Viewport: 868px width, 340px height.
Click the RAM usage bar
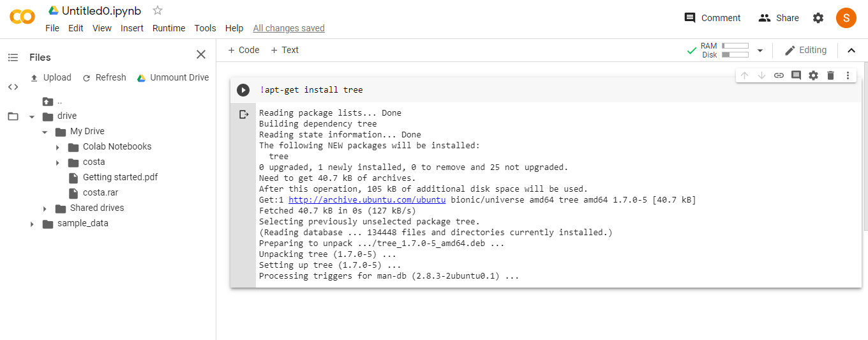pos(735,46)
